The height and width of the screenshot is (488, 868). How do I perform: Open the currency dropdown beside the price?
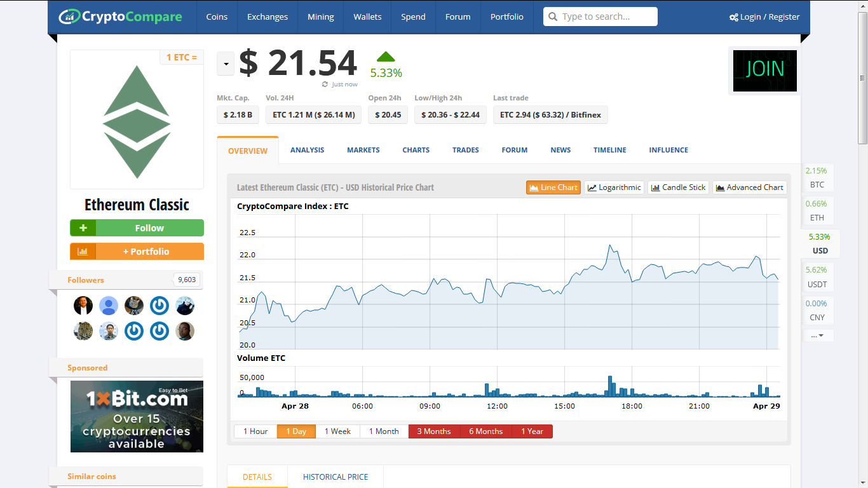tap(226, 64)
